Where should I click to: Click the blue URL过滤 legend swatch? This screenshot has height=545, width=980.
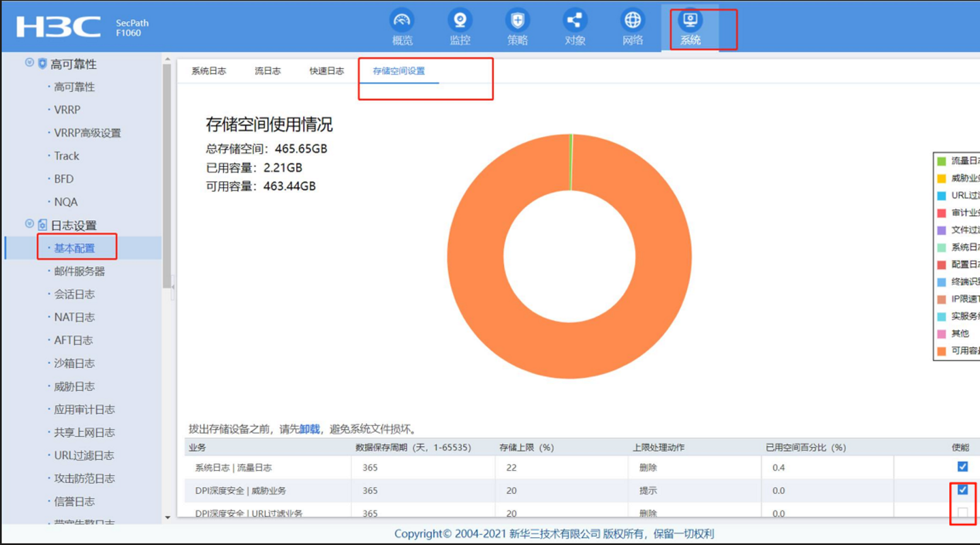[x=941, y=196]
